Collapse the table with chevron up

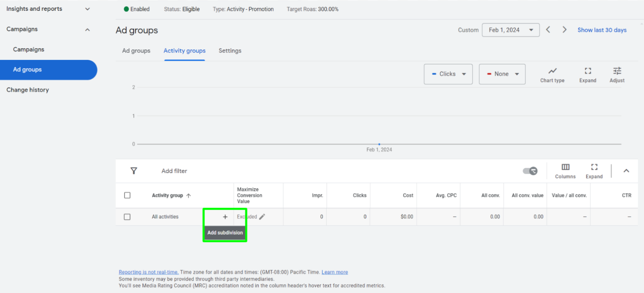(626, 171)
